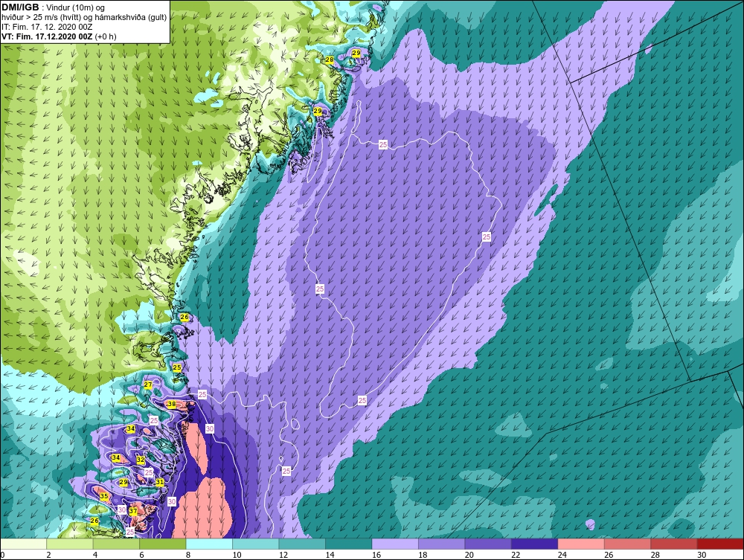This screenshot has height=560, width=744.
Task: Click the initial time 'IT: Fim. 17. 12. 2020 00Z'
Action: (47, 27)
